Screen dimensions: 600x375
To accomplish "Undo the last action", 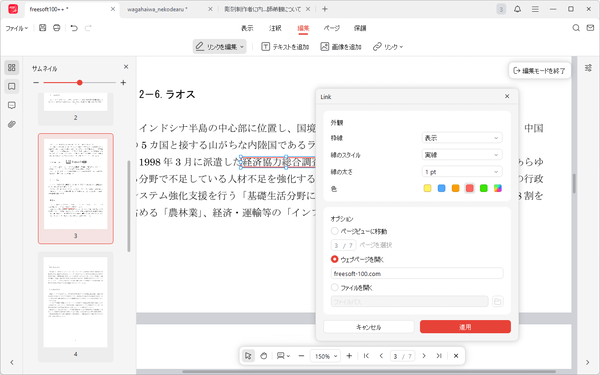I will tap(74, 28).
